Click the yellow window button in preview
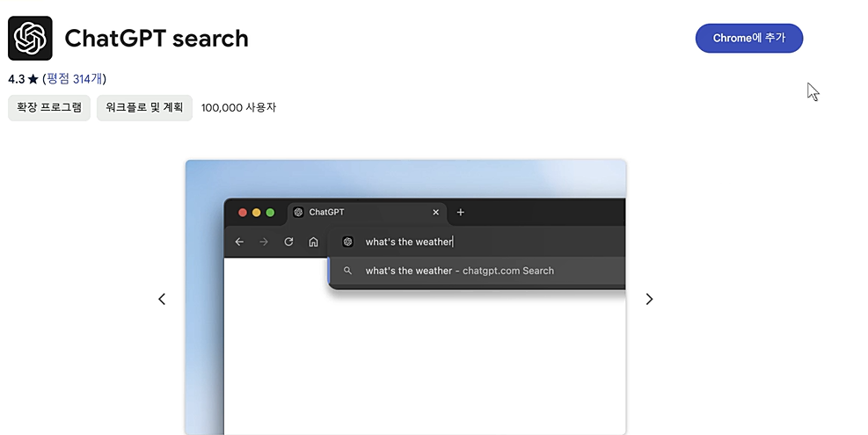Image resolution: width=868 pixels, height=435 pixels. [256, 213]
